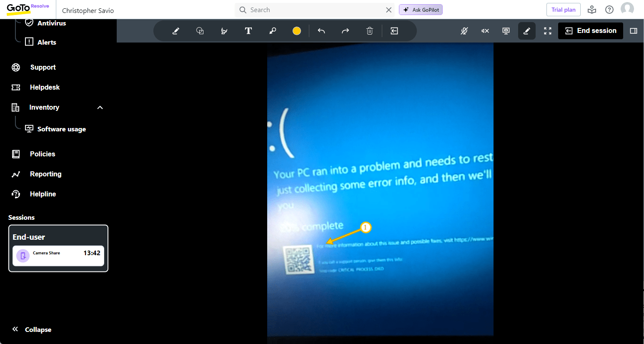The width and height of the screenshot is (644, 344).
Task: Click the Christopher Savio account name
Action: (x=88, y=10)
